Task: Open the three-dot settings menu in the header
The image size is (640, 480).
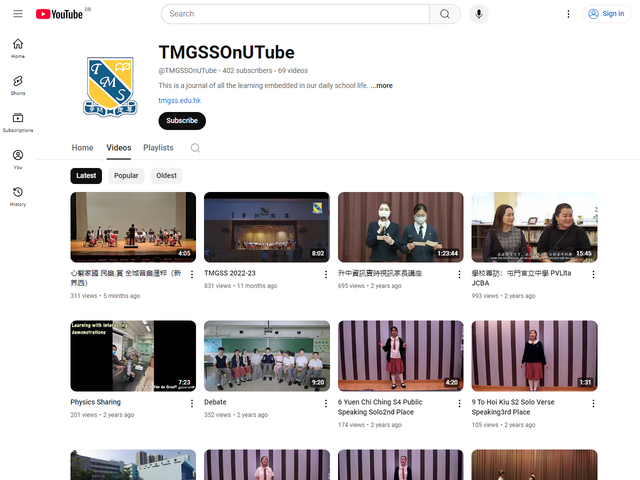Action: coord(568,14)
